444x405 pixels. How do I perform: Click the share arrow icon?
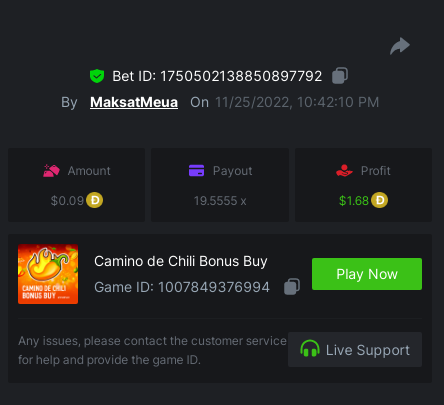coord(400,46)
